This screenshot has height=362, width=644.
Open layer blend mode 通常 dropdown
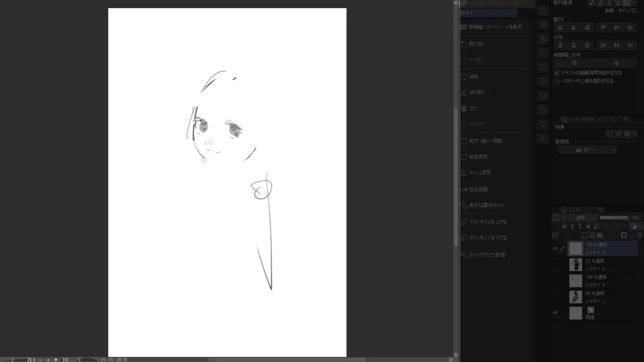[x=583, y=218]
